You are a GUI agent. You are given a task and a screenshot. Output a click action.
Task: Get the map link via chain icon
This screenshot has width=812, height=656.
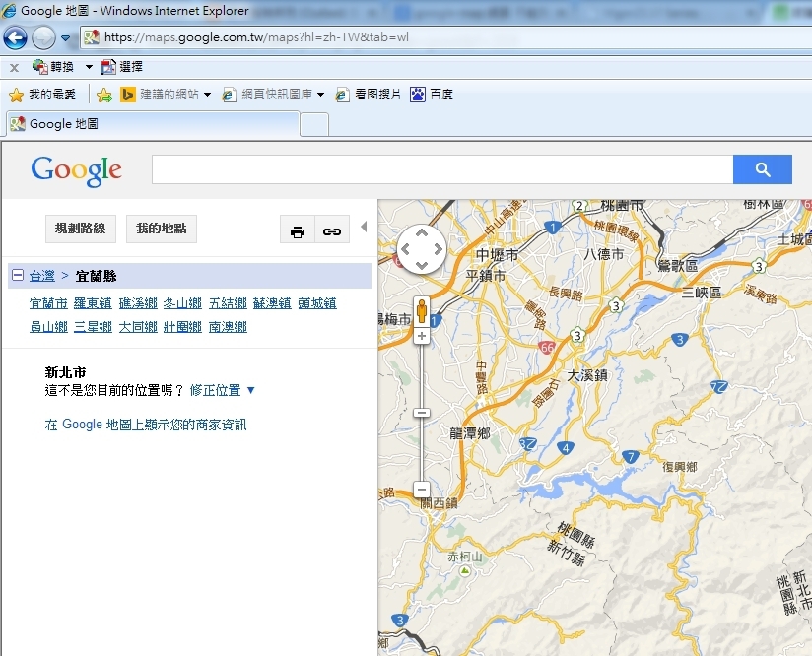pyautogui.click(x=332, y=231)
